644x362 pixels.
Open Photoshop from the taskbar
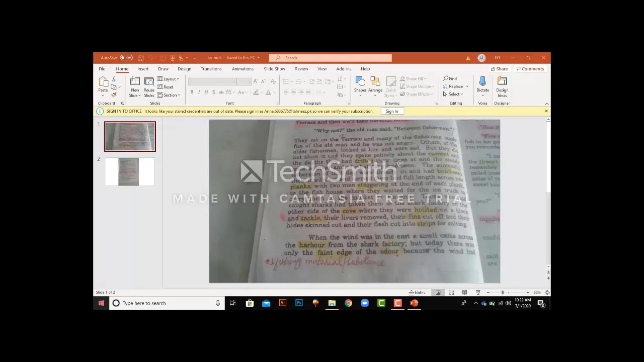[x=299, y=303]
